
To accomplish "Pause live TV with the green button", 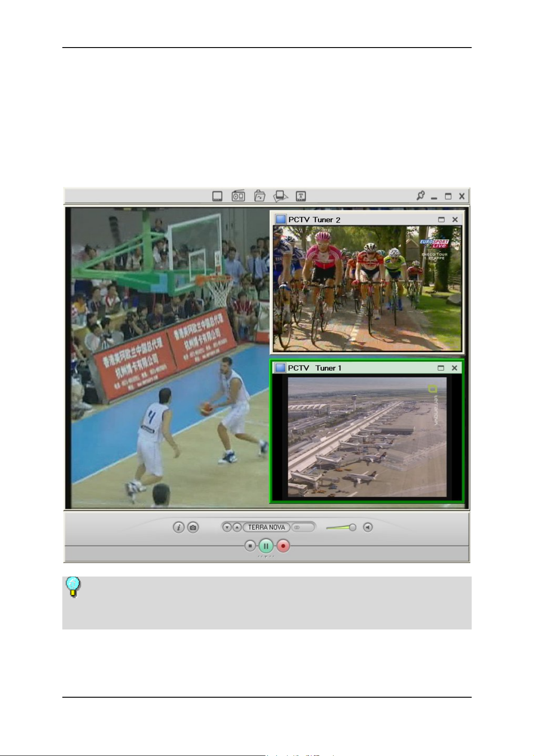I will 266,546.
